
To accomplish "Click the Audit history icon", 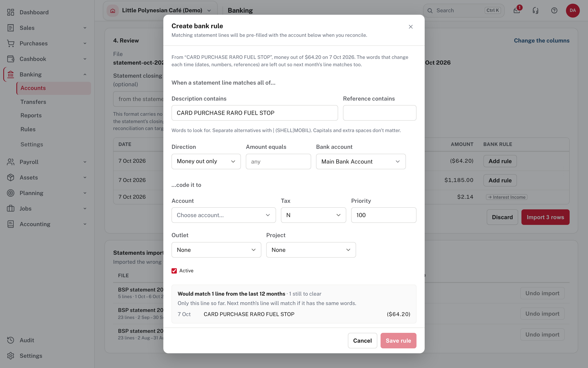I will click(10, 340).
